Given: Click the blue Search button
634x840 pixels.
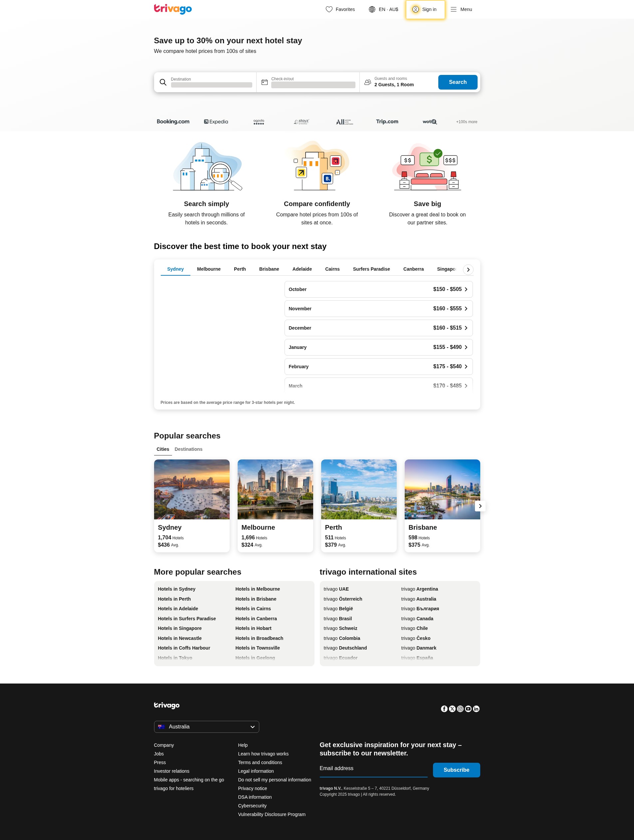Looking at the screenshot, I should pos(458,82).
